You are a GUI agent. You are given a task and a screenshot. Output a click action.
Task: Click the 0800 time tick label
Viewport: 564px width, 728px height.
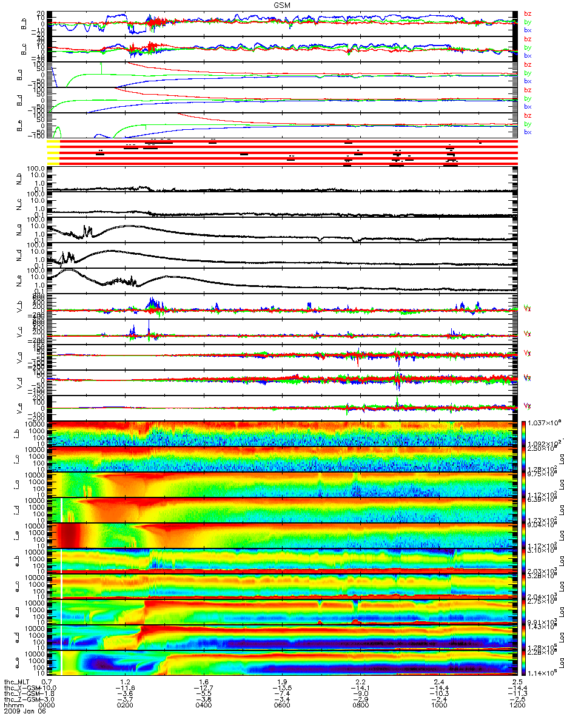360,705
